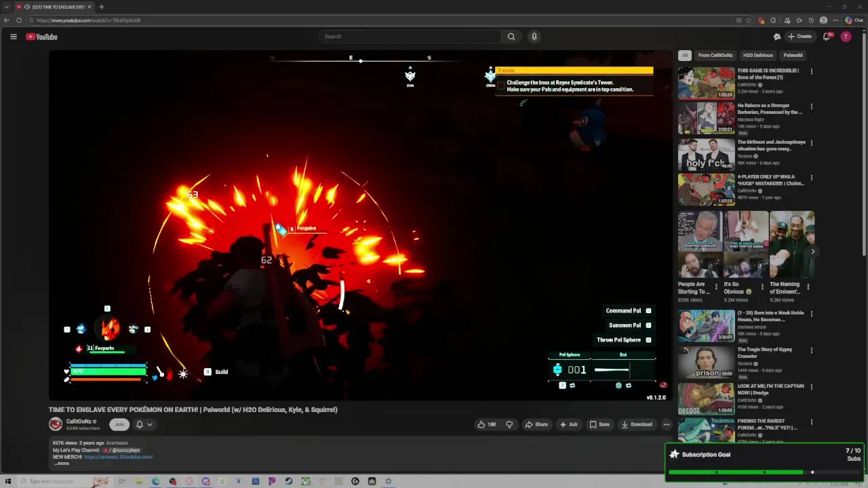This screenshot has width=868, height=488.
Task: Click the Create button
Action: click(800, 37)
